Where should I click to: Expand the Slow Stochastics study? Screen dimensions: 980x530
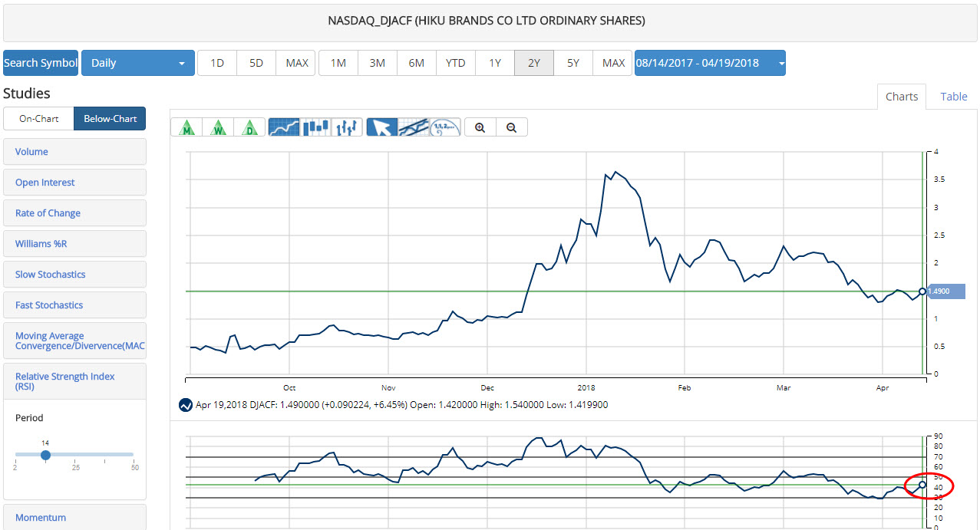(x=74, y=275)
